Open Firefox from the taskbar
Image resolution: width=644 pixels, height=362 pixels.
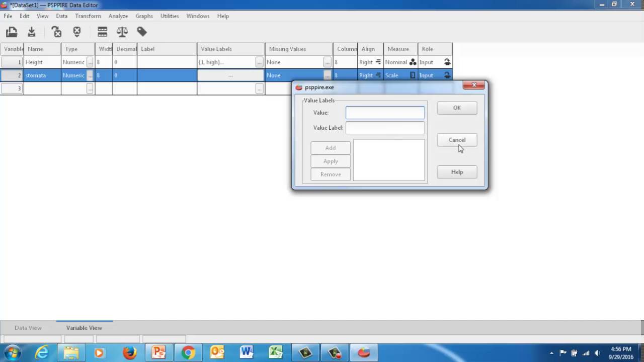point(129,353)
